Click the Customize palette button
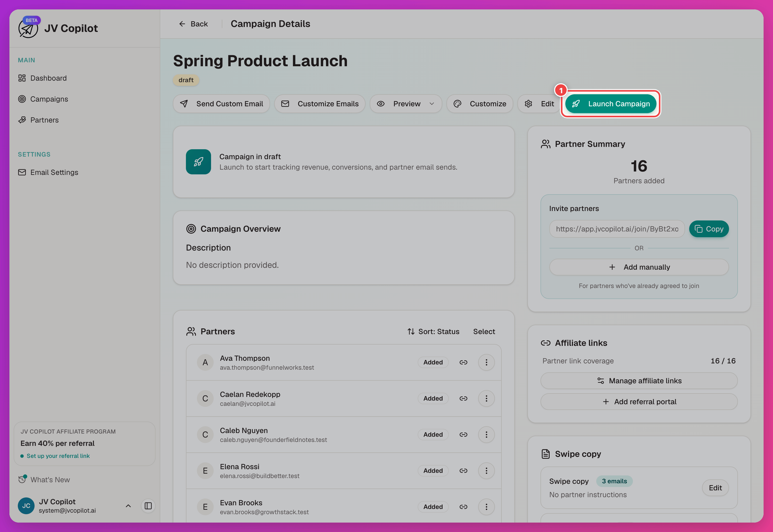 click(x=480, y=104)
